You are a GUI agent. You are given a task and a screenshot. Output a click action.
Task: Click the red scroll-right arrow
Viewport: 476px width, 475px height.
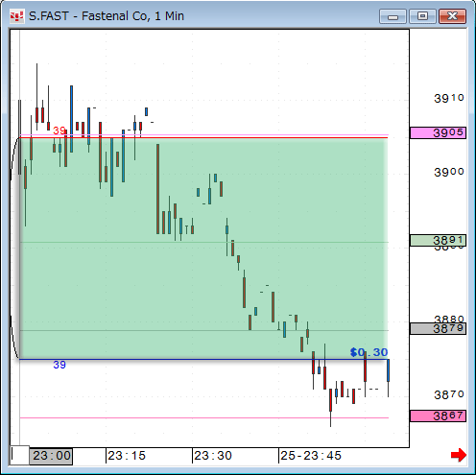(x=458, y=455)
